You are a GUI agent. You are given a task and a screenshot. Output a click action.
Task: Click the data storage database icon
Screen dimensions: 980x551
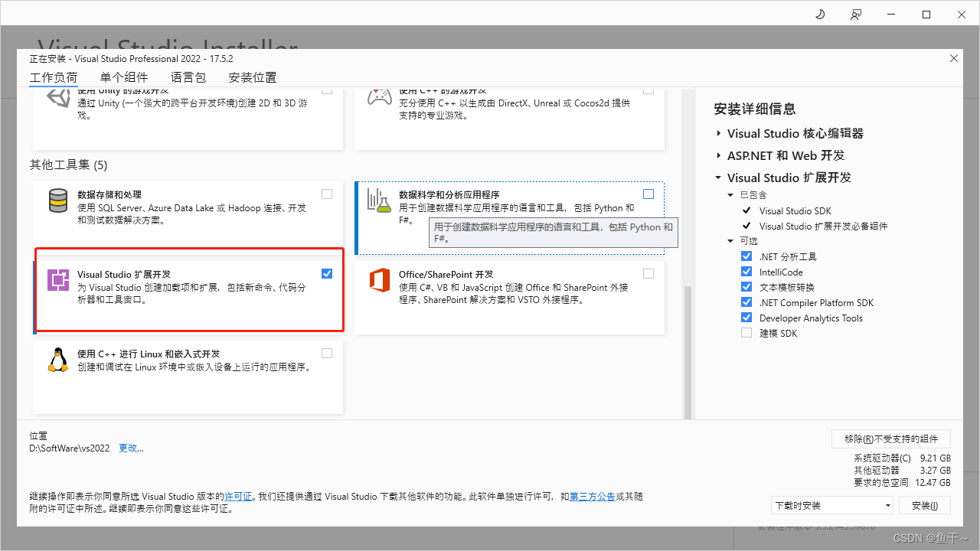pos(58,201)
